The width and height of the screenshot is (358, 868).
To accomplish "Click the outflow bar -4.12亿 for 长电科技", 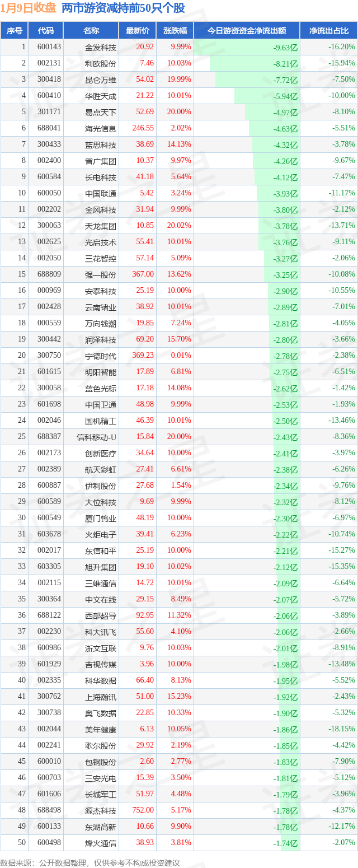I will pos(277,177).
